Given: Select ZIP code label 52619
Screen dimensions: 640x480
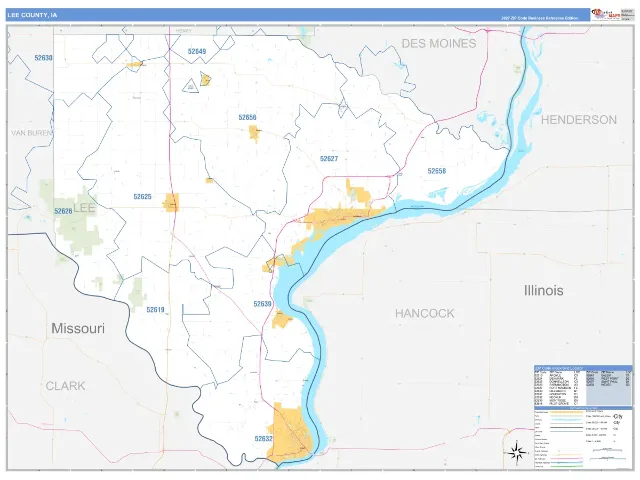Looking at the screenshot, I should tap(156, 310).
